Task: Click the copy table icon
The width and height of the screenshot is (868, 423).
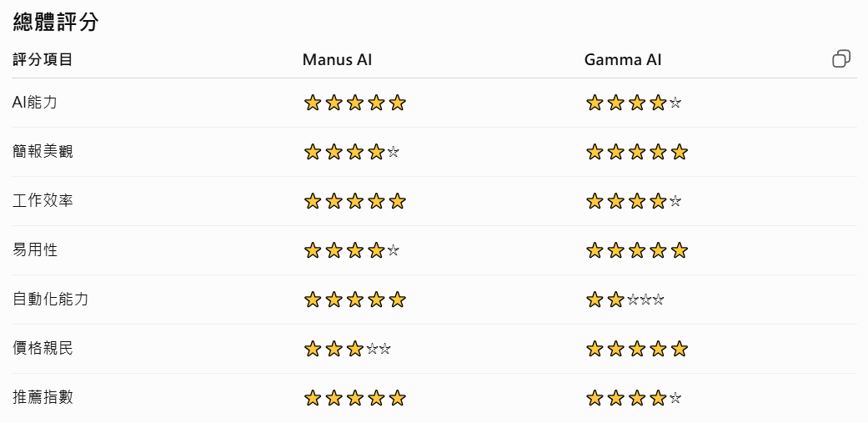Action: point(841,58)
